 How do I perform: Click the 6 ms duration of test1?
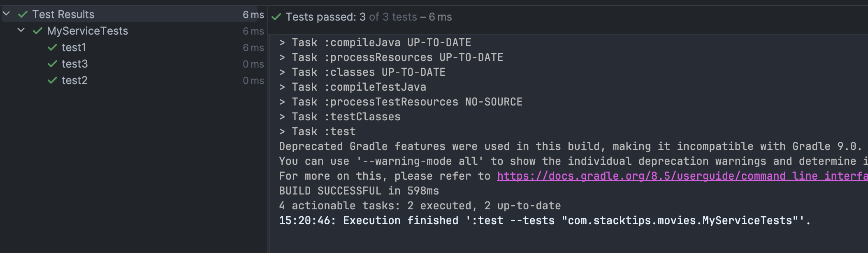click(253, 47)
